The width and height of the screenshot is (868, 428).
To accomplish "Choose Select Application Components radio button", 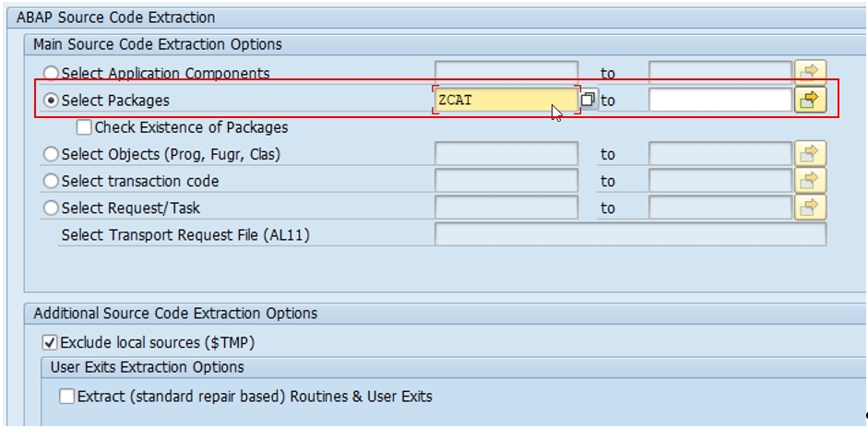I will pyautogui.click(x=51, y=73).
